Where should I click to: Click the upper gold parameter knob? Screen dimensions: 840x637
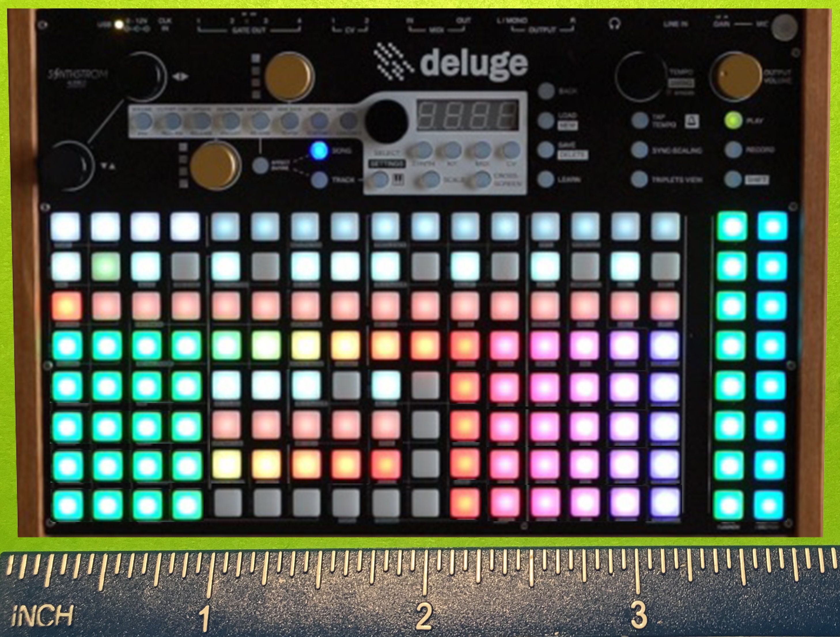pyautogui.click(x=290, y=76)
